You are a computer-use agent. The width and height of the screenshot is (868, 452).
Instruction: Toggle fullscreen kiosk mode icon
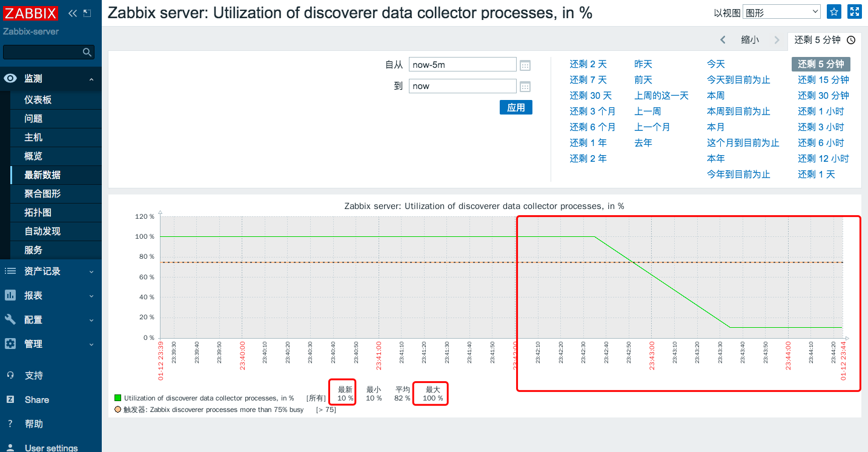(855, 12)
